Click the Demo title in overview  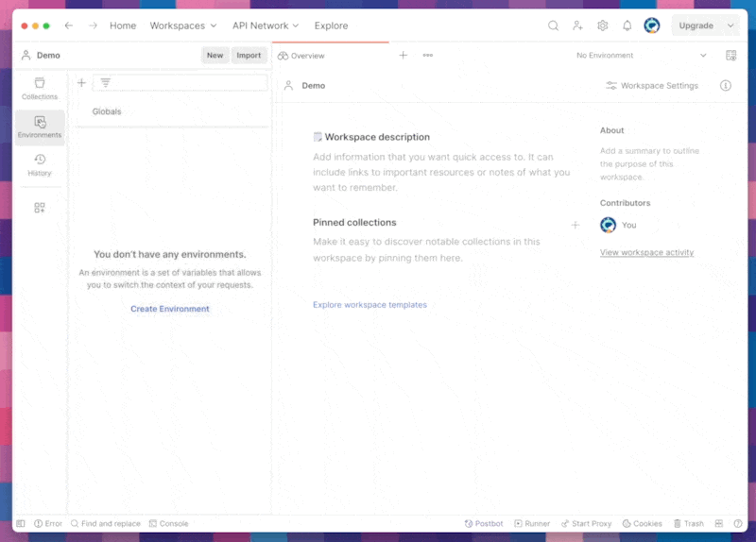click(x=314, y=86)
